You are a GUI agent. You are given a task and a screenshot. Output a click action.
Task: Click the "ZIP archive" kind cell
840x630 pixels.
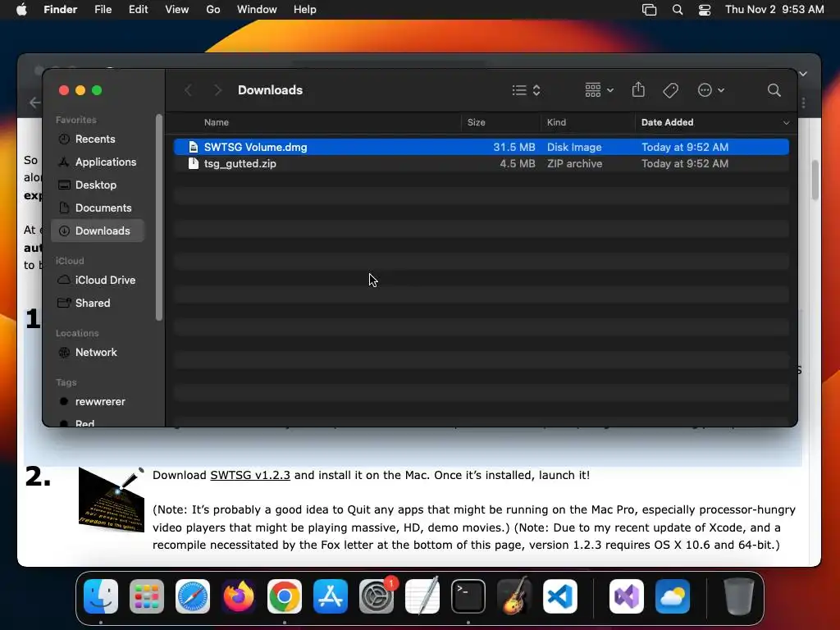click(574, 163)
